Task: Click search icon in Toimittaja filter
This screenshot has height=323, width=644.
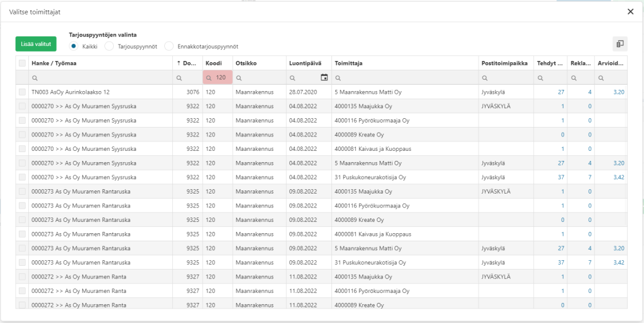Action: [x=338, y=77]
